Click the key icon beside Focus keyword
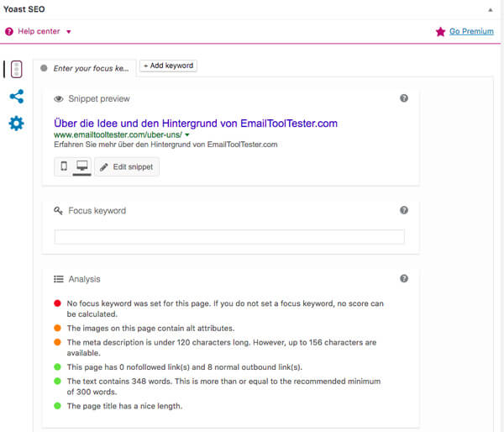 click(x=58, y=211)
